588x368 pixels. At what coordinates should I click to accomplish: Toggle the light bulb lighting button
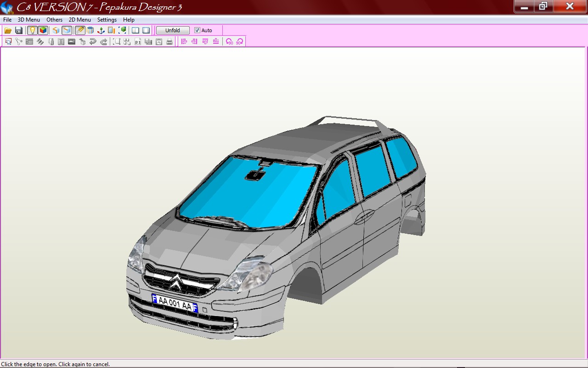(x=32, y=30)
